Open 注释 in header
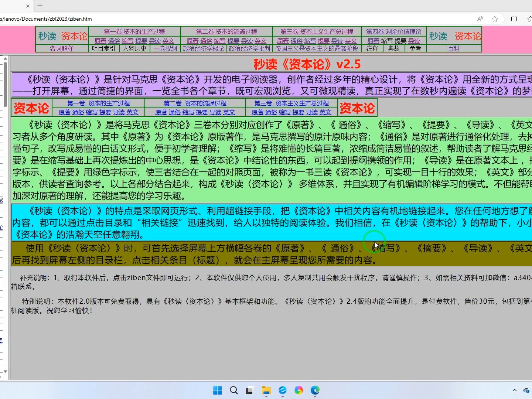Screen dimensions: 532x399 tap(372, 48)
